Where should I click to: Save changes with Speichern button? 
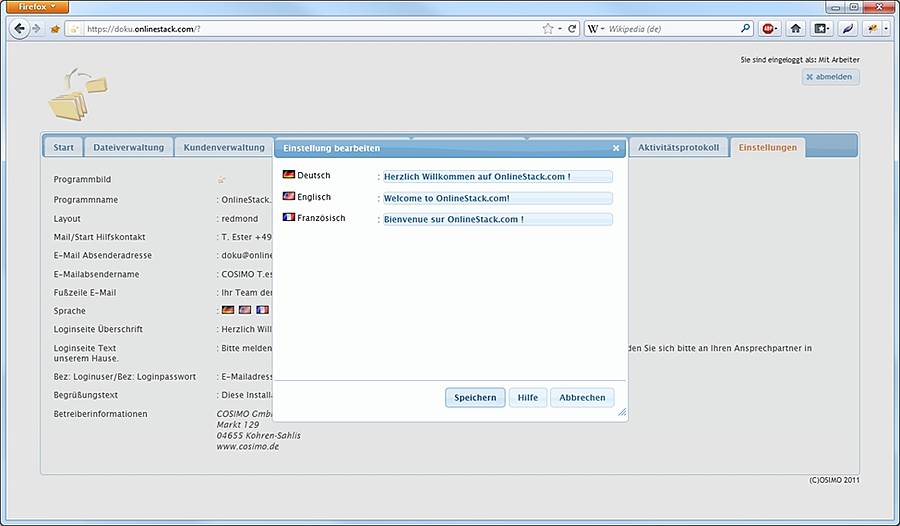point(475,397)
